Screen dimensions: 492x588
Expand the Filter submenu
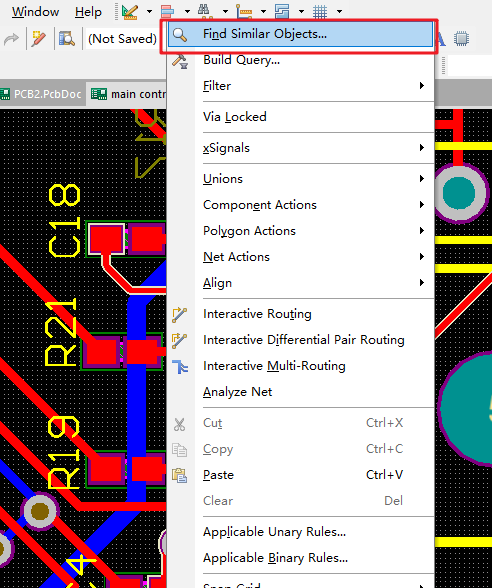300,86
